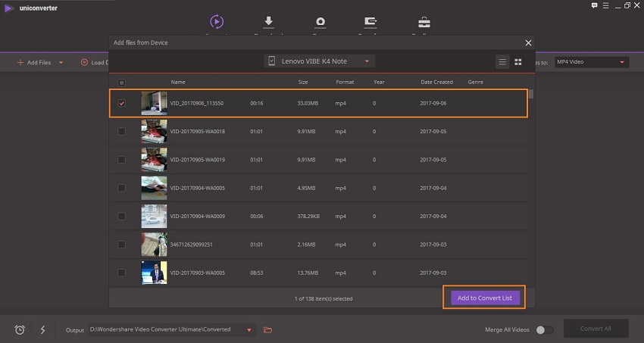This screenshot has height=343, width=644.
Task: Click file name VID-20170905-WA0018
Action: (198, 131)
